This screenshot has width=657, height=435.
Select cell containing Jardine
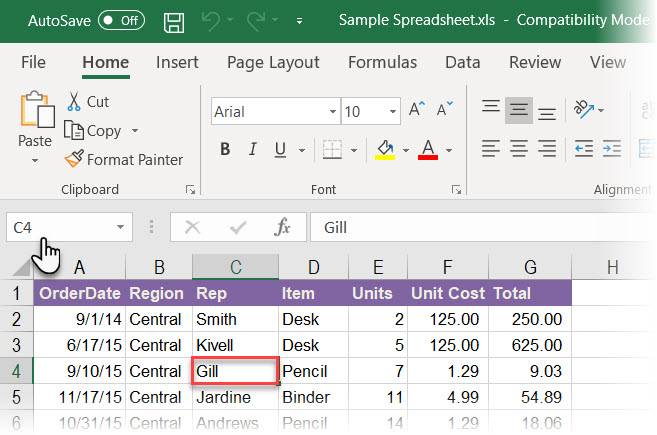pos(234,397)
